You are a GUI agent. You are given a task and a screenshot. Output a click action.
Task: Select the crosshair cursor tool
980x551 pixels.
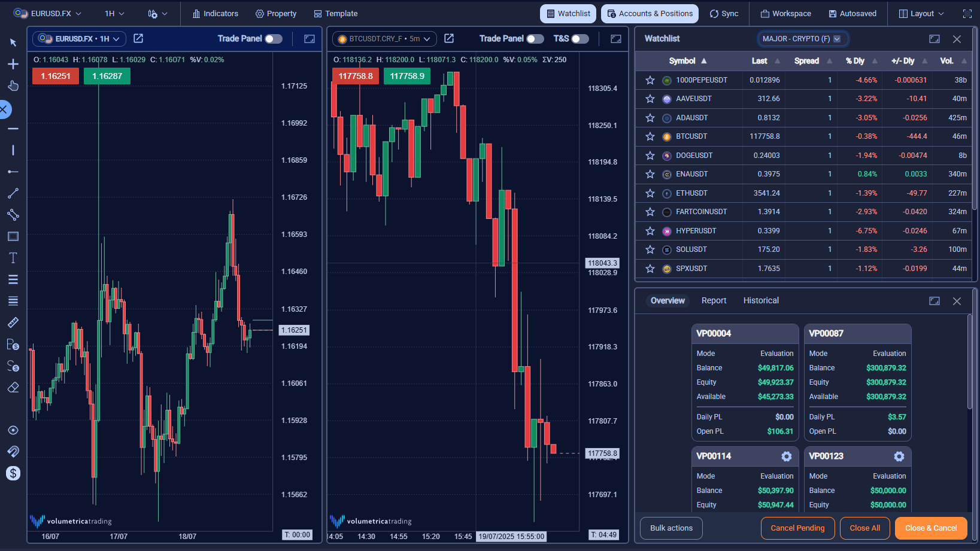click(x=13, y=64)
